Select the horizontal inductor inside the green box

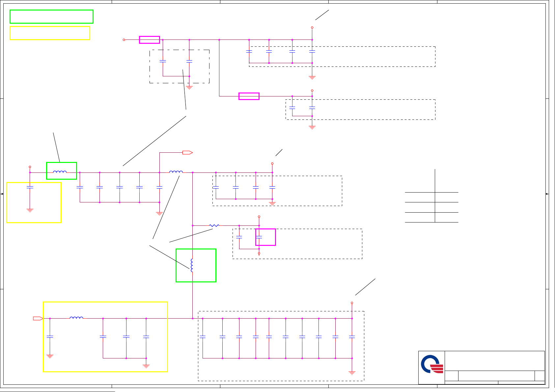(x=60, y=172)
